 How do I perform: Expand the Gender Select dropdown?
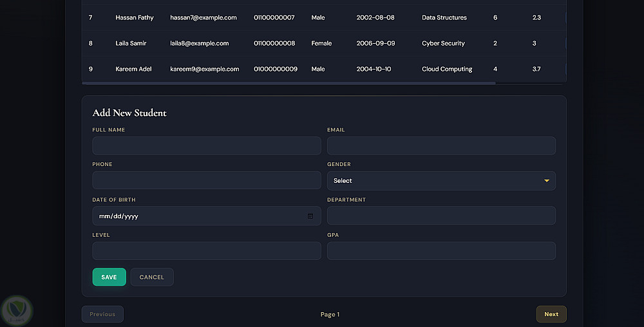[441, 180]
